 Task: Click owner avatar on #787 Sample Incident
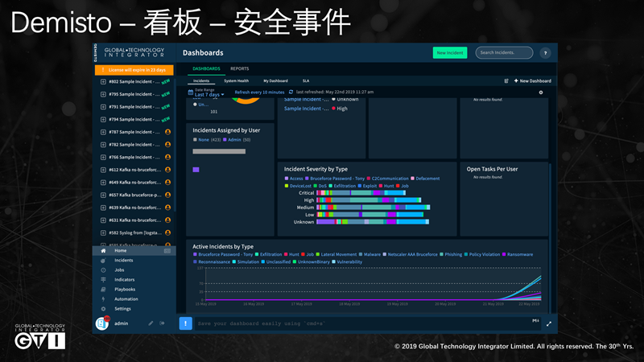pos(167,132)
